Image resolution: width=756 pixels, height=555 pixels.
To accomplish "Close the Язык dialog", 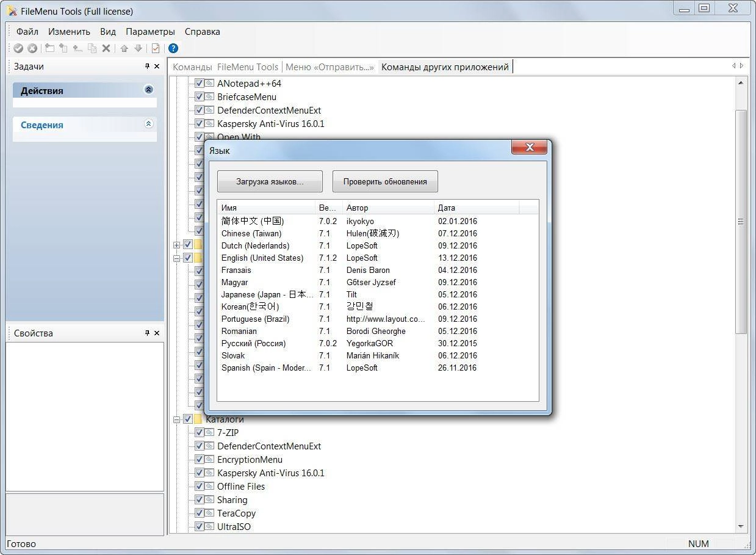I will point(529,147).
